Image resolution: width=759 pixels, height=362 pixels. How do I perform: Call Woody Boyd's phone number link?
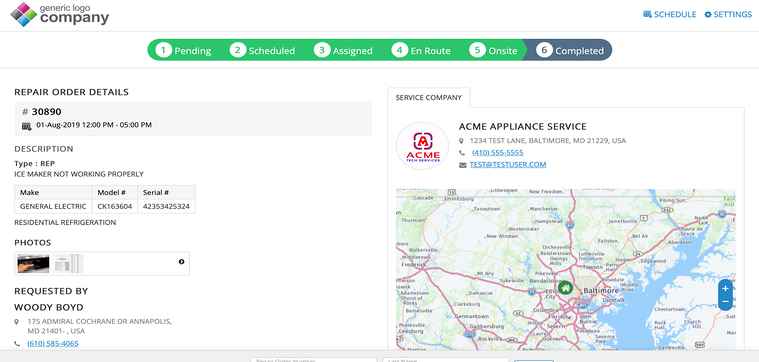(x=53, y=343)
